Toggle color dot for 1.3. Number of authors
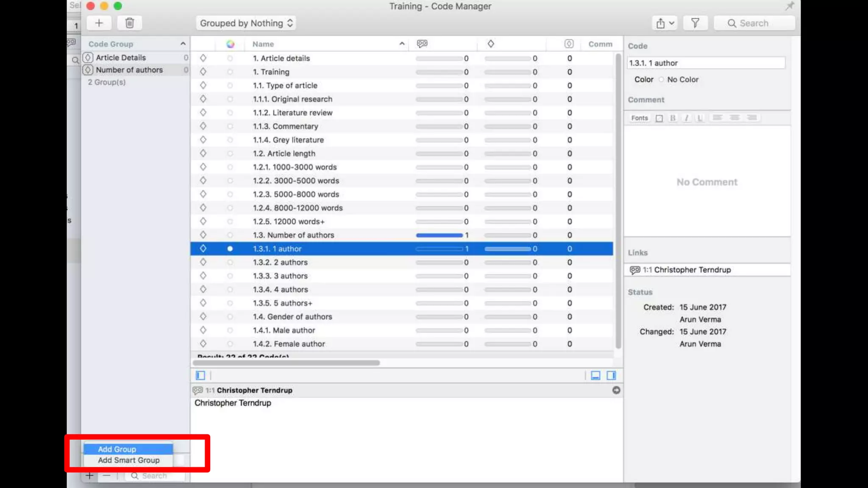This screenshot has height=488, width=868. [230, 235]
